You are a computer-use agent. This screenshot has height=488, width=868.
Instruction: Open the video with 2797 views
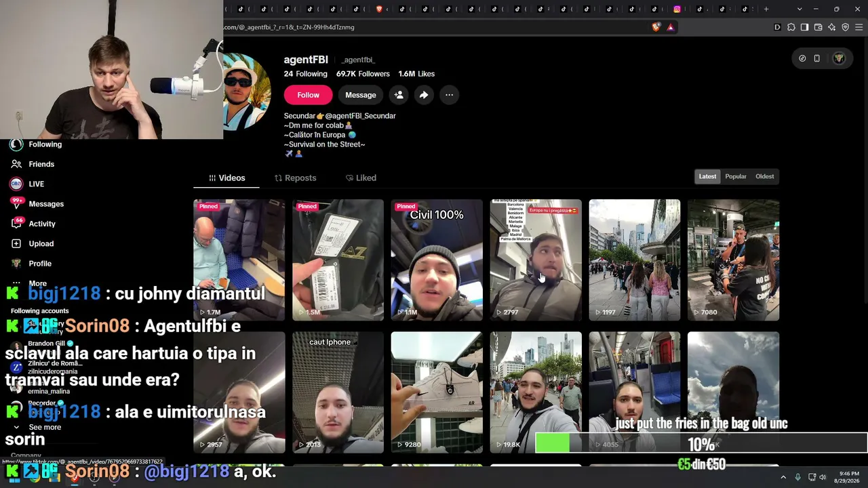coord(536,260)
